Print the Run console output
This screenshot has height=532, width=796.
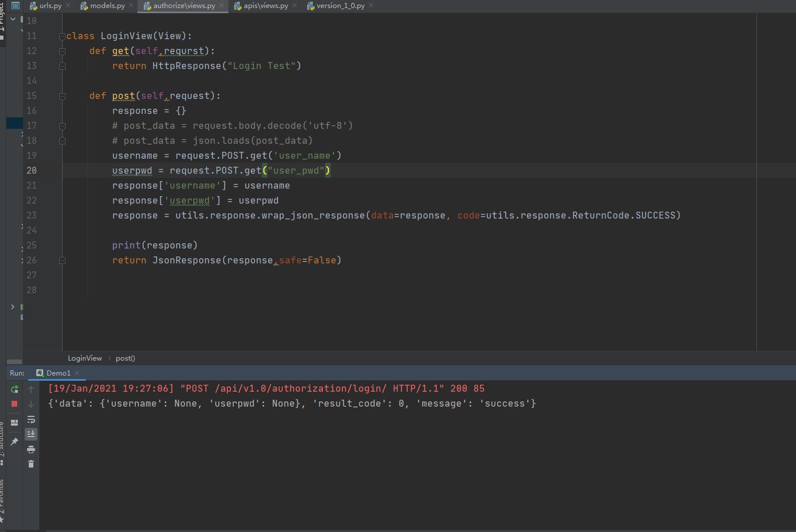click(x=31, y=449)
